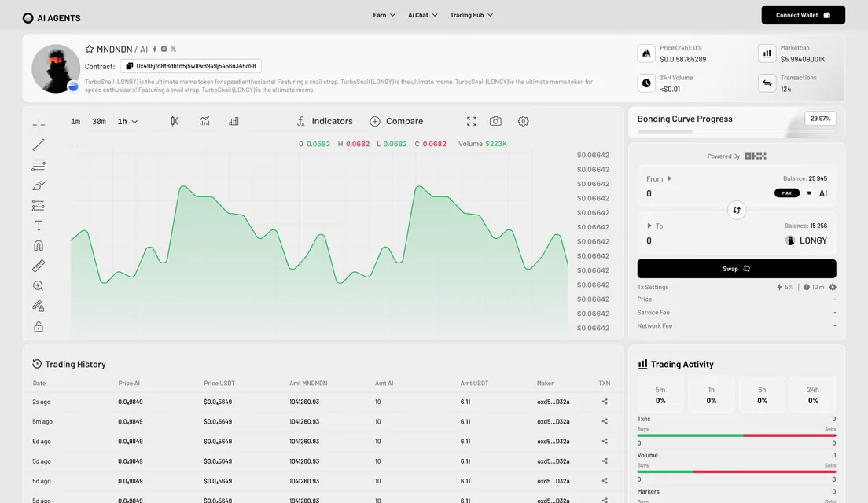This screenshot has height=503, width=868.
Task: Click the Transactions arrows icon
Action: pos(767,83)
